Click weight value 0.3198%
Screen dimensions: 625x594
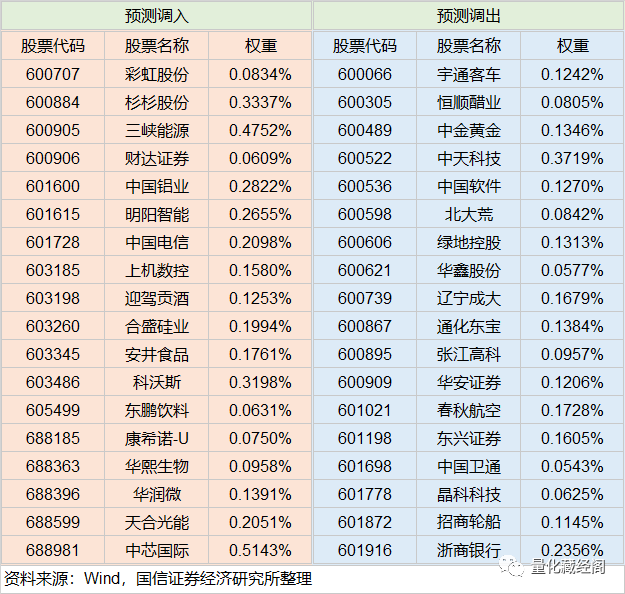[260, 382]
